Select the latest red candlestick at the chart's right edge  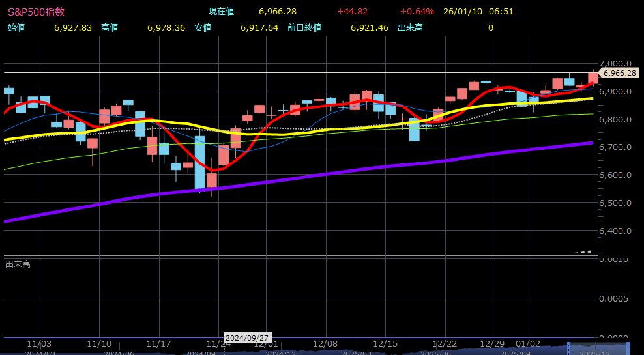pos(593,78)
